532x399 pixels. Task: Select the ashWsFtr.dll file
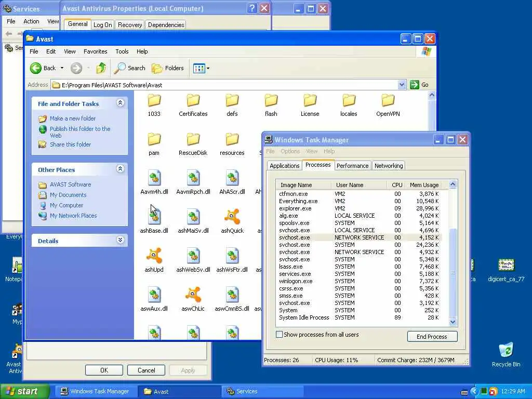click(232, 261)
